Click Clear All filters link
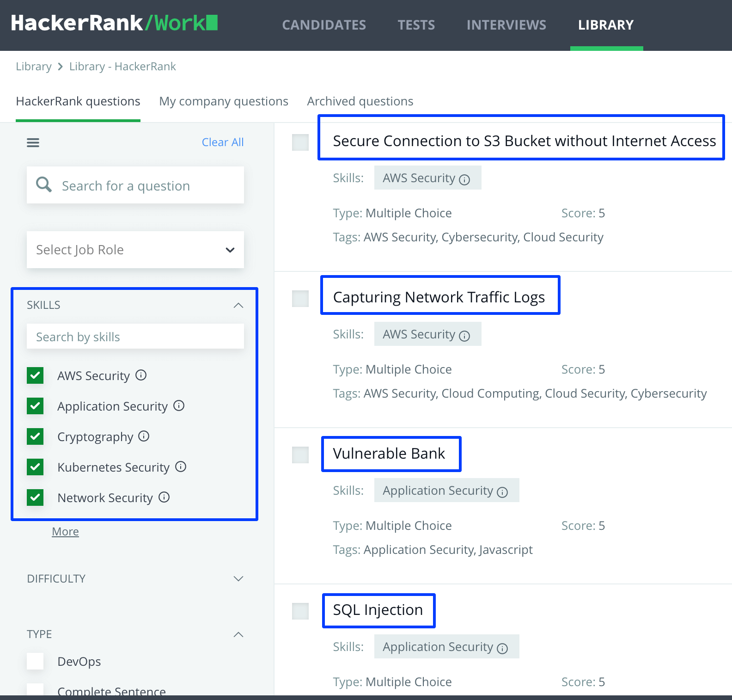 coord(223,142)
